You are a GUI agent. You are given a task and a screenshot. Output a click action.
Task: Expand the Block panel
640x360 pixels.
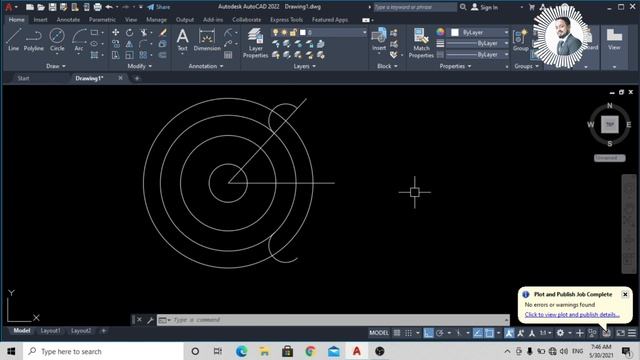387,66
